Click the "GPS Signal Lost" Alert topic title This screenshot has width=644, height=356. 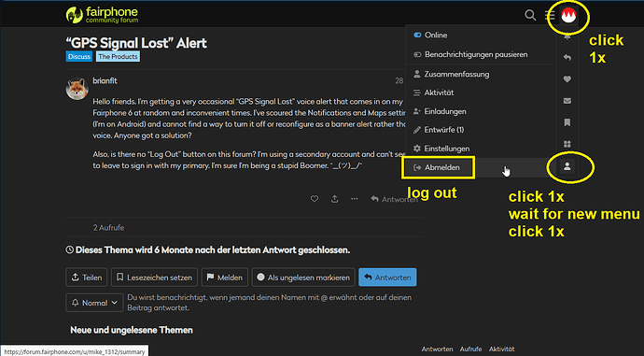pyautogui.click(x=136, y=43)
